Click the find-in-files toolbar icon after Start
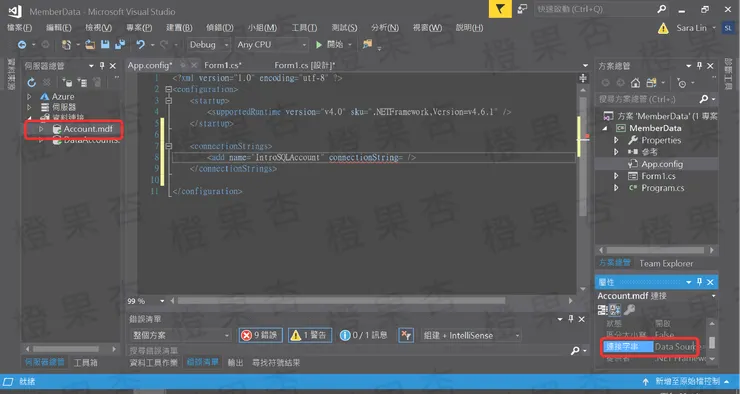The image size is (740, 394). point(367,44)
